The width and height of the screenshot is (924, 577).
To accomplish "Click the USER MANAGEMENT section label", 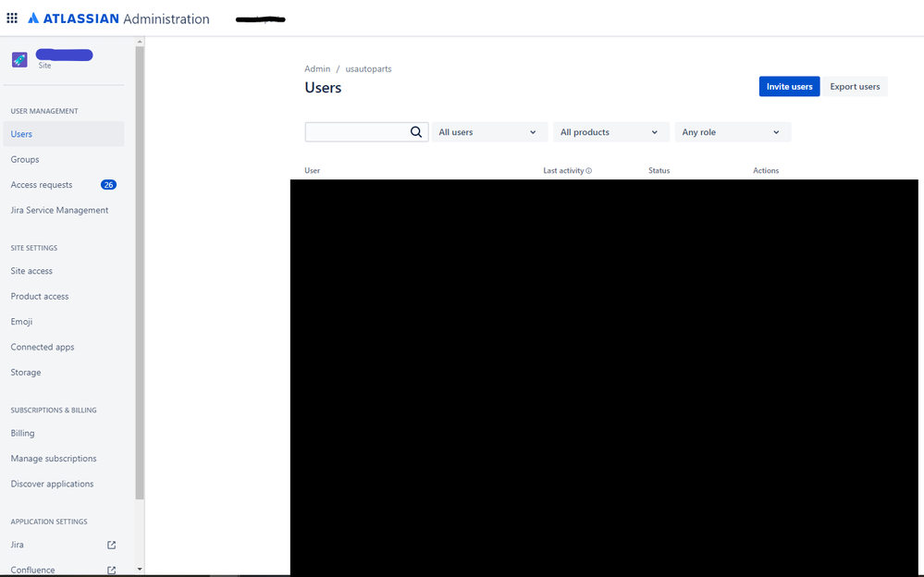I will pos(44,111).
